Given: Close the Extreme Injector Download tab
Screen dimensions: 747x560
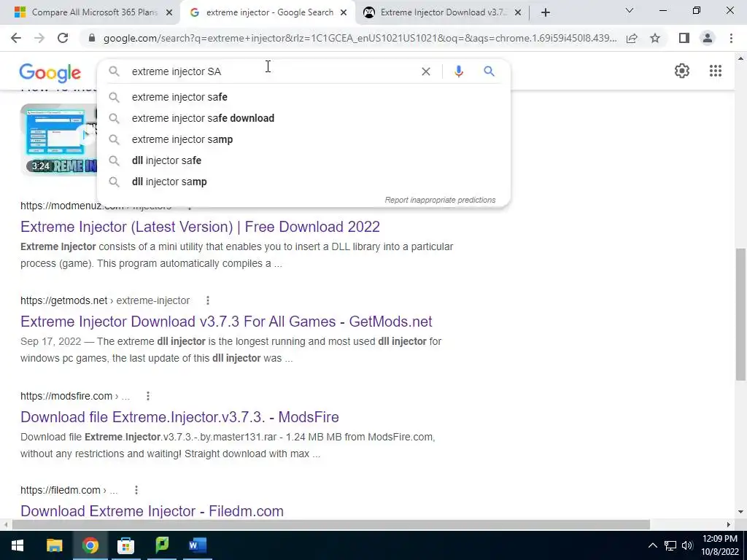Looking at the screenshot, I should [519, 13].
